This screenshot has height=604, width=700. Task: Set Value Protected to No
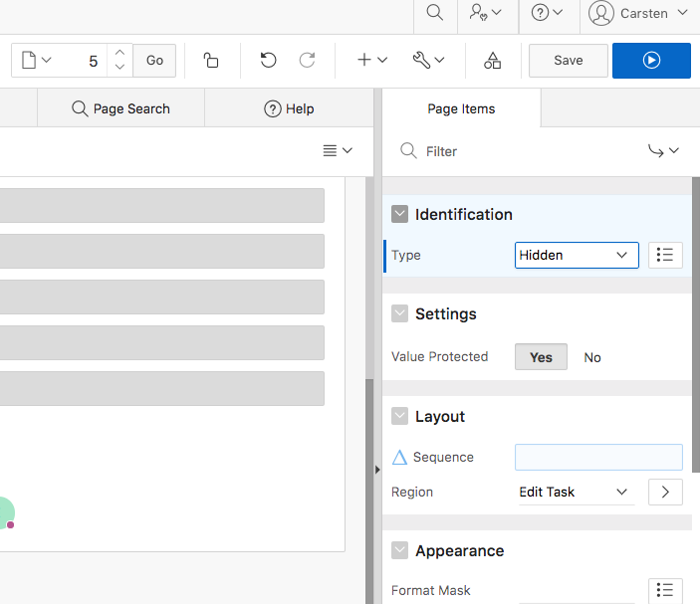[x=592, y=357]
